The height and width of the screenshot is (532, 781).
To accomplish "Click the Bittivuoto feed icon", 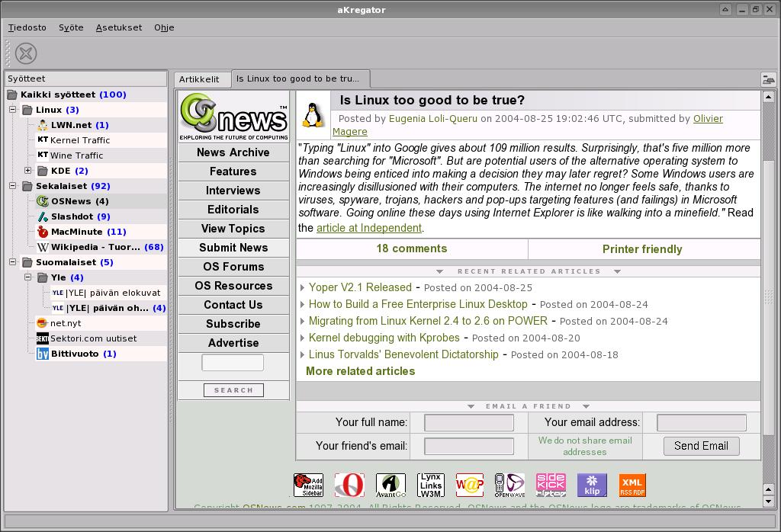I will click(x=43, y=354).
